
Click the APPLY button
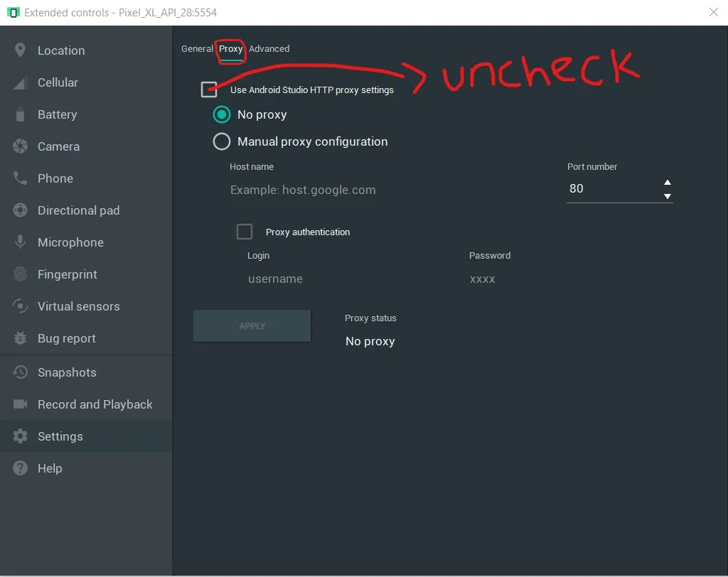point(252,326)
